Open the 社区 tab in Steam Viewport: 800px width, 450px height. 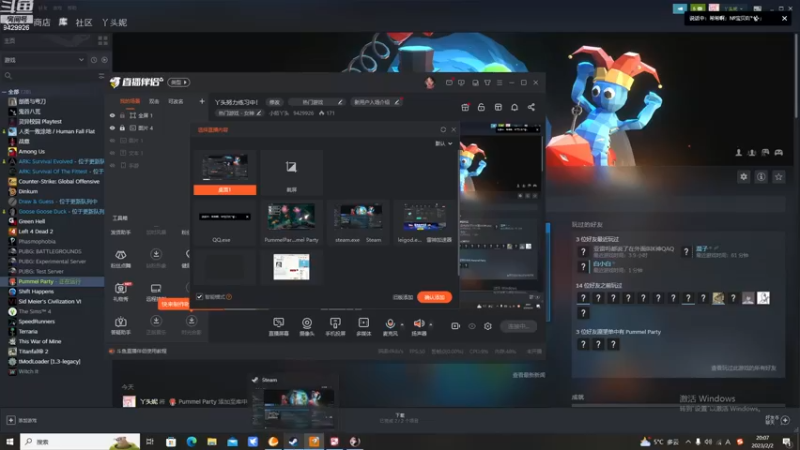coord(84,22)
